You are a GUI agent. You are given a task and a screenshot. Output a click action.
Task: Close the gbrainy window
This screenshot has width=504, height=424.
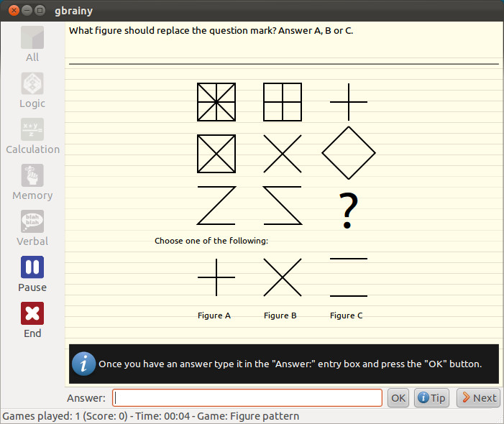pos(14,11)
